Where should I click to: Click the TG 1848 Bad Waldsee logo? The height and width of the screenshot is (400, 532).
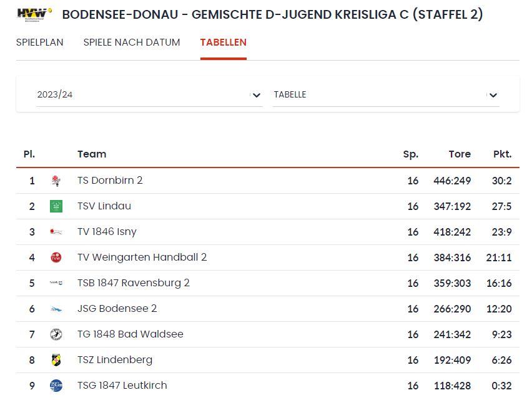click(x=56, y=334)
